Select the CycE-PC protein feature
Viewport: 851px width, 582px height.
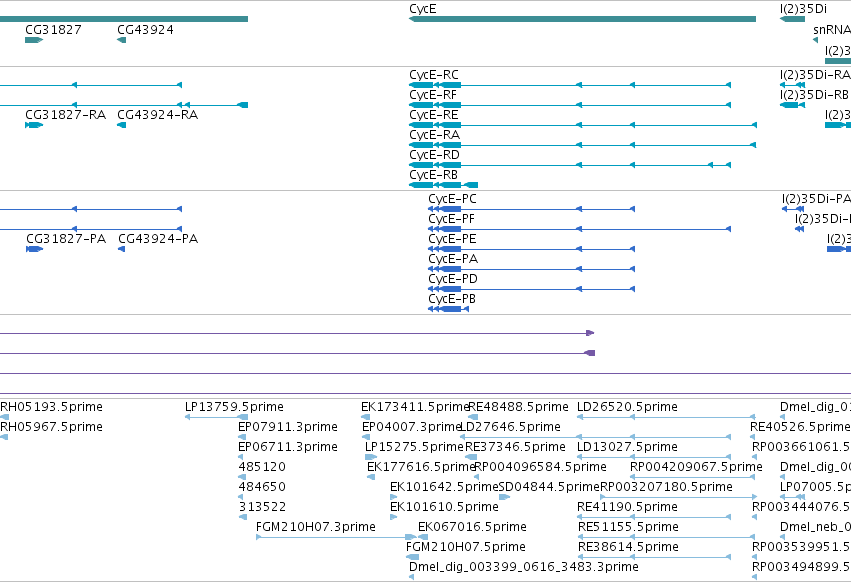pos(531,209)
